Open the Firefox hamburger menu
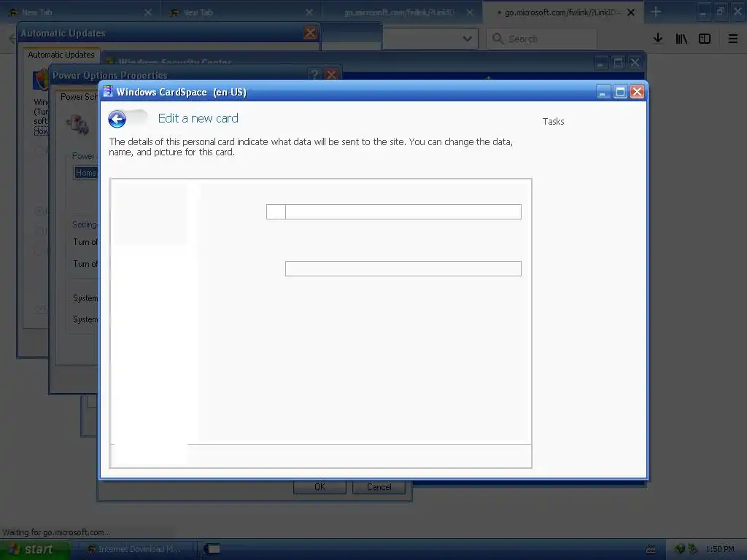Viewport: 747px width, 560px height. (x=733, y=39)
